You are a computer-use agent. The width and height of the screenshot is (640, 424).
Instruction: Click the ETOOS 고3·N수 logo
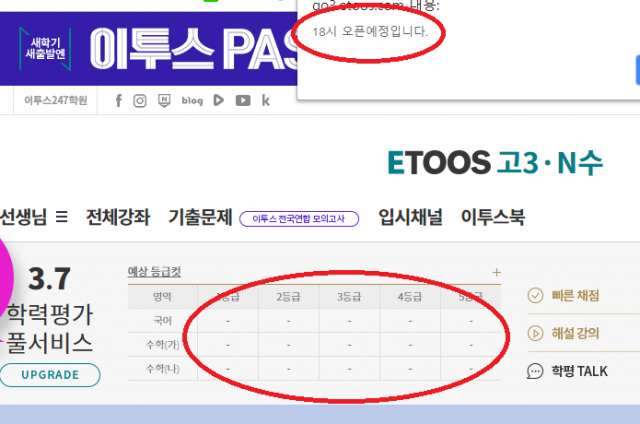[495, 163]
